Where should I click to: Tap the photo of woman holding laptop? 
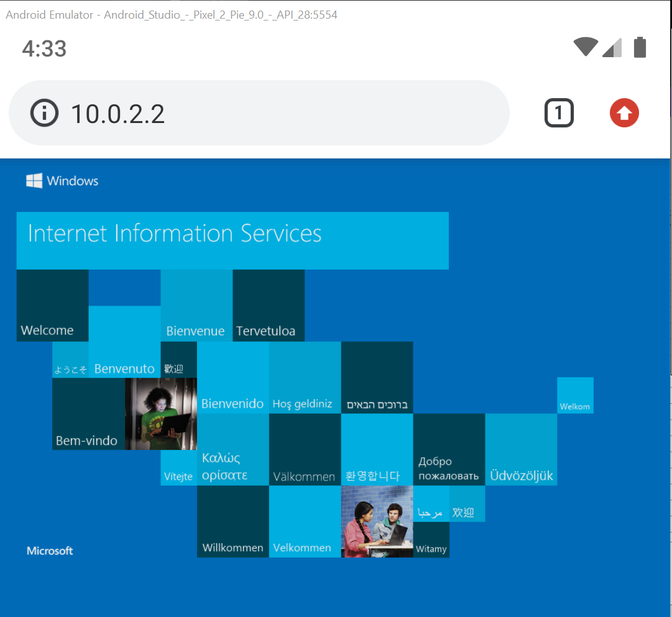pos(161,413)
